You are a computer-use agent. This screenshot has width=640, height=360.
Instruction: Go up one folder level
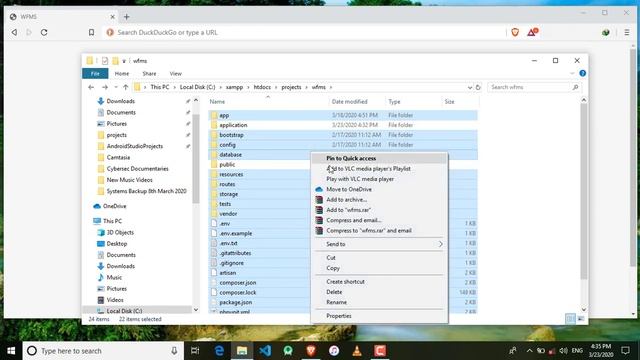click(126, 87)
